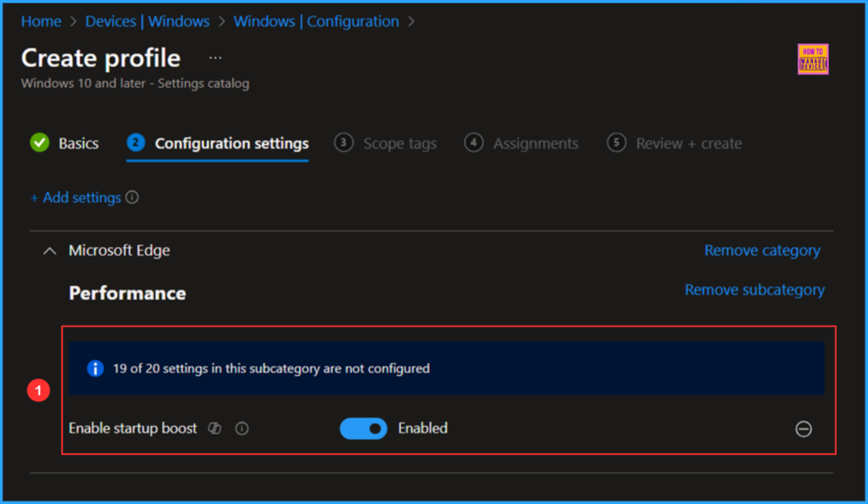Click the '19 of 20 settings' notice text
868x504 pixels.
click(x=271, y=368)
